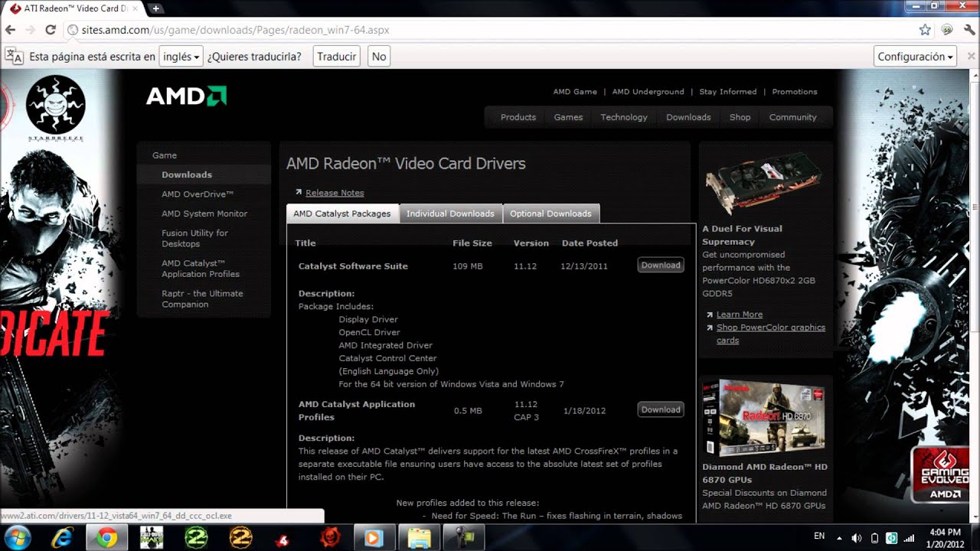
Task: Open the green number 2 game taskbar icon
Action: pos(197,538)
